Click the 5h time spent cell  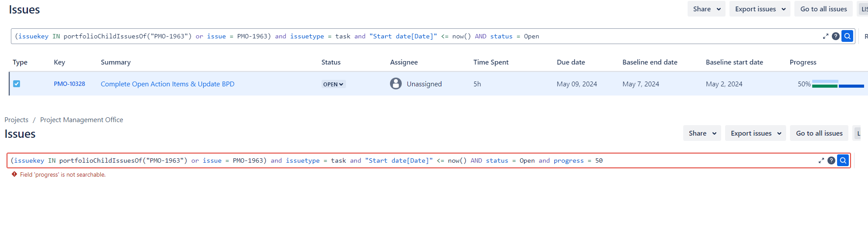point(477,84)
